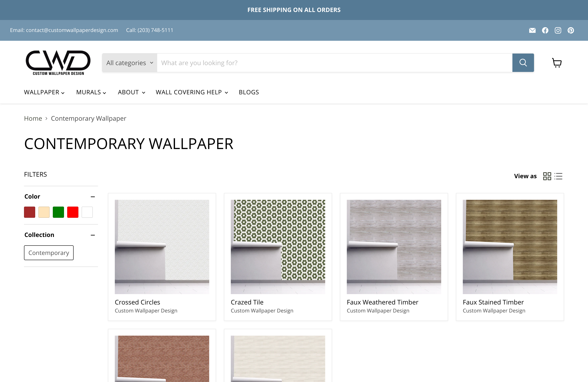Image resolution: width=588 pixels, height=382 pixels.
Task: Open the Facebook social icon
Action: (x=545, y=30)
